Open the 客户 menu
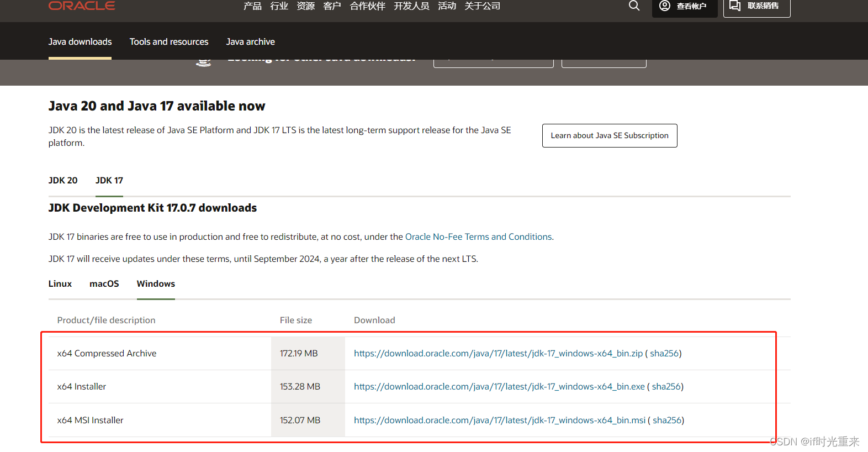The height and width of the screenshot is (452, 868). tap(332, 6)
